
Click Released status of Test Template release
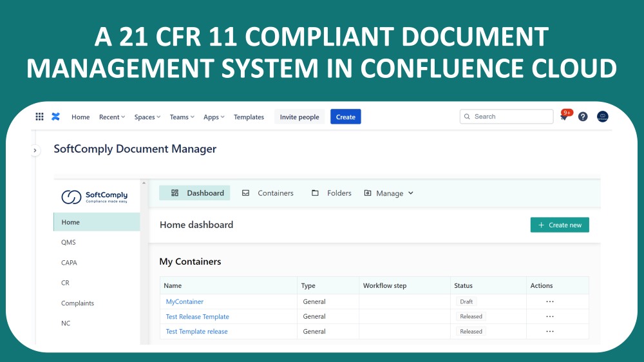[x=471, y=331]
